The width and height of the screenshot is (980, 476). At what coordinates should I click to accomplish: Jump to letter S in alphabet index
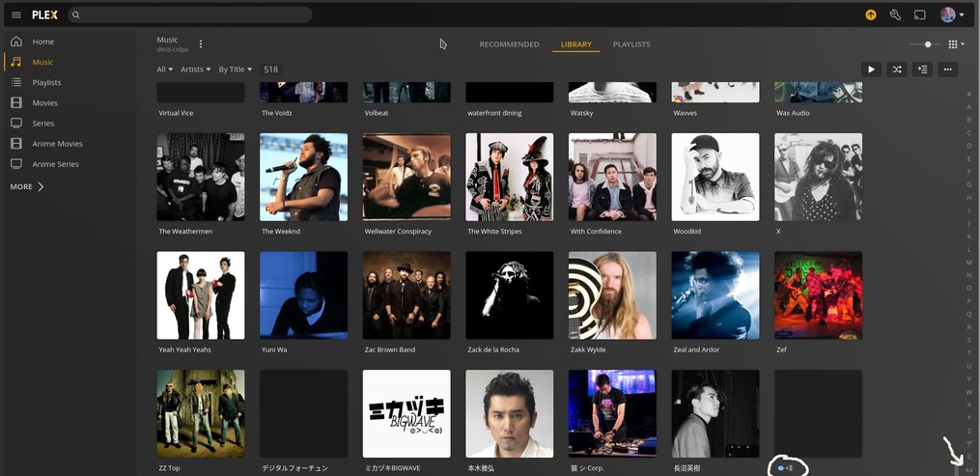pyautogui.click(x=969, y=340)
